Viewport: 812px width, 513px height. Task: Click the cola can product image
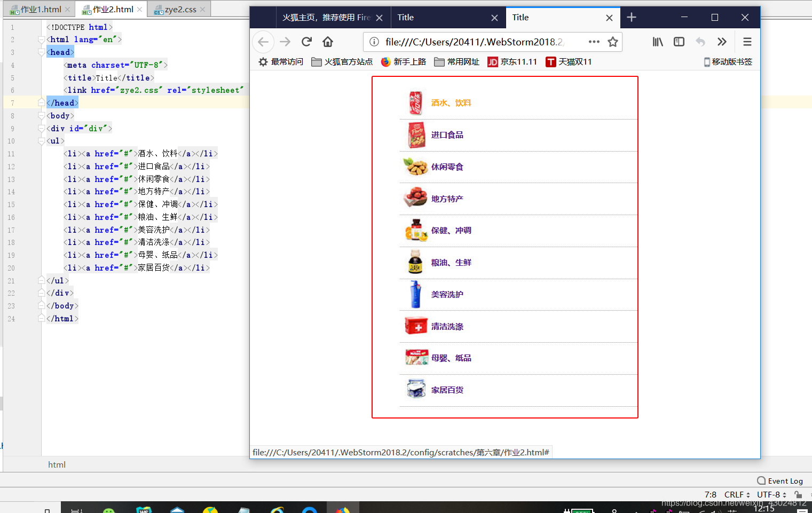(x=416, y=103)
